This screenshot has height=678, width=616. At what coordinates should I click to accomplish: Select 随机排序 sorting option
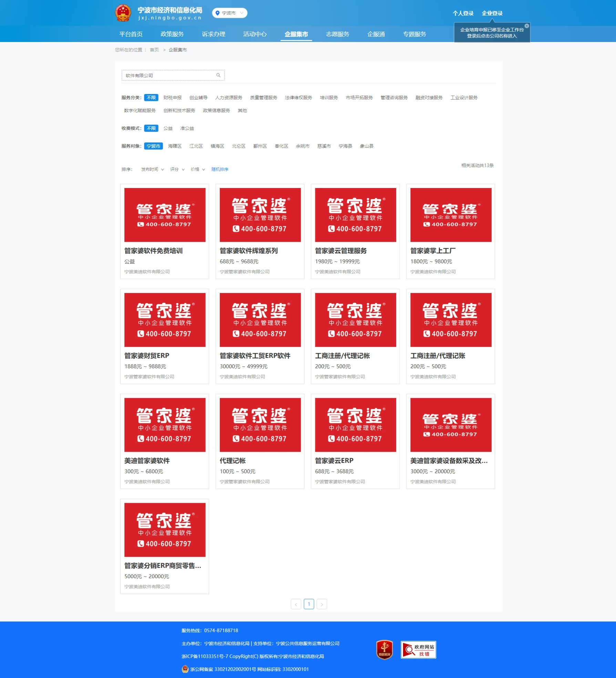220,169
